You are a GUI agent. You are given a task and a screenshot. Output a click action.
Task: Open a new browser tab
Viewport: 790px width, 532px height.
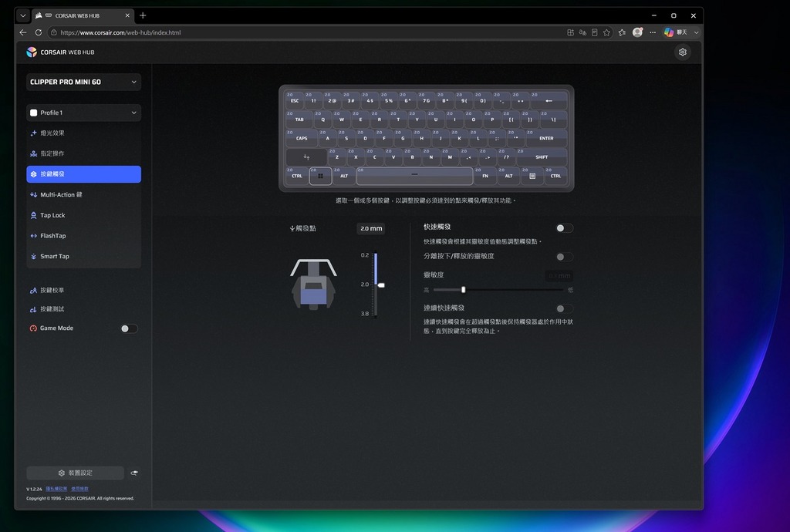(143, 15)
